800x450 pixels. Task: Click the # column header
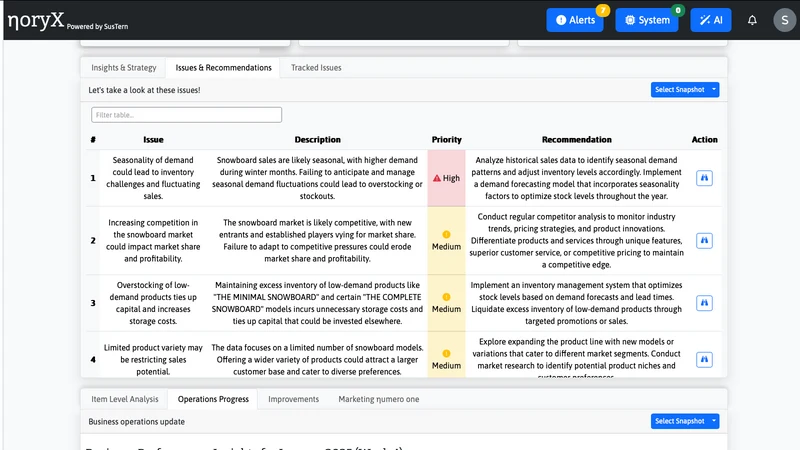[93, 140]
